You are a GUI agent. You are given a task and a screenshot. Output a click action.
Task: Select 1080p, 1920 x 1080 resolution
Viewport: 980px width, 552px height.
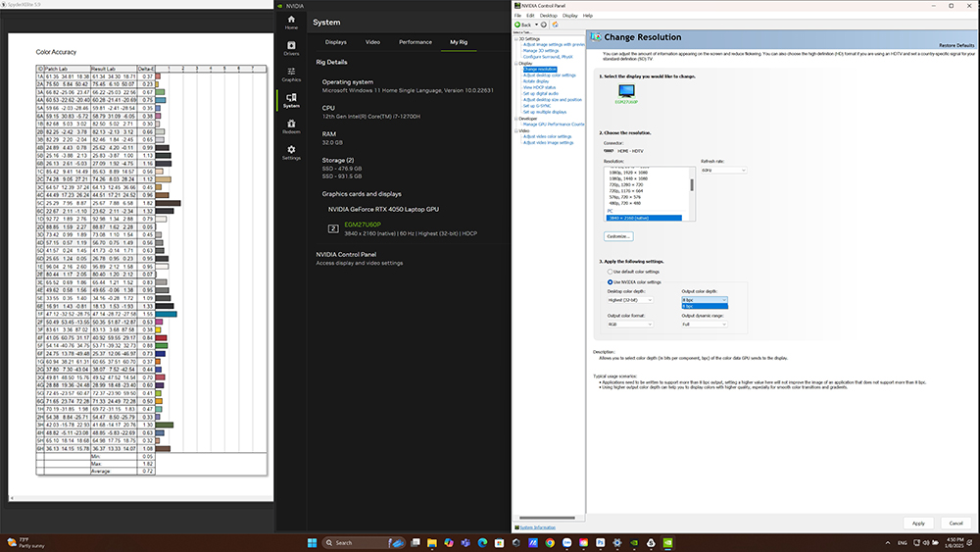click(628, 173)
